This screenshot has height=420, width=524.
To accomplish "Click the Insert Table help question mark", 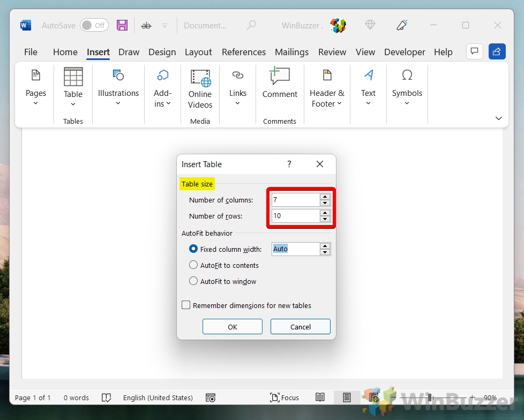I will [x=289, y=164].
